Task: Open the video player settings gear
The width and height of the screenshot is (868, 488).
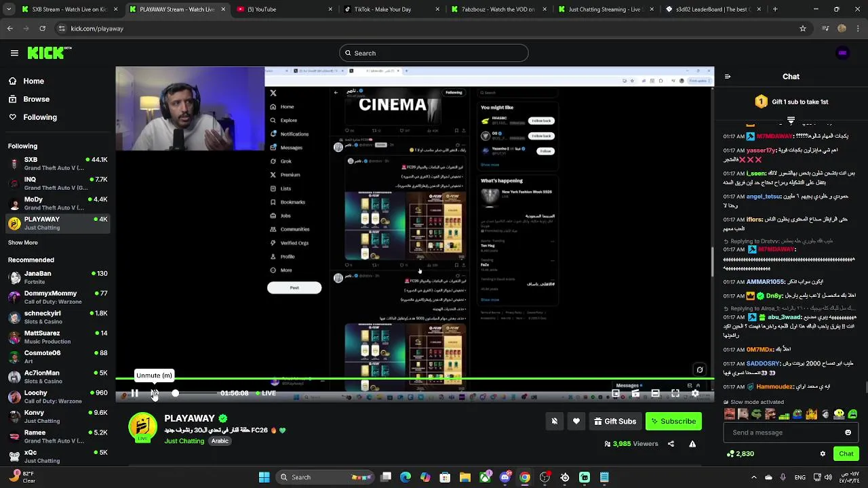Action: click(x=695, y=393)
